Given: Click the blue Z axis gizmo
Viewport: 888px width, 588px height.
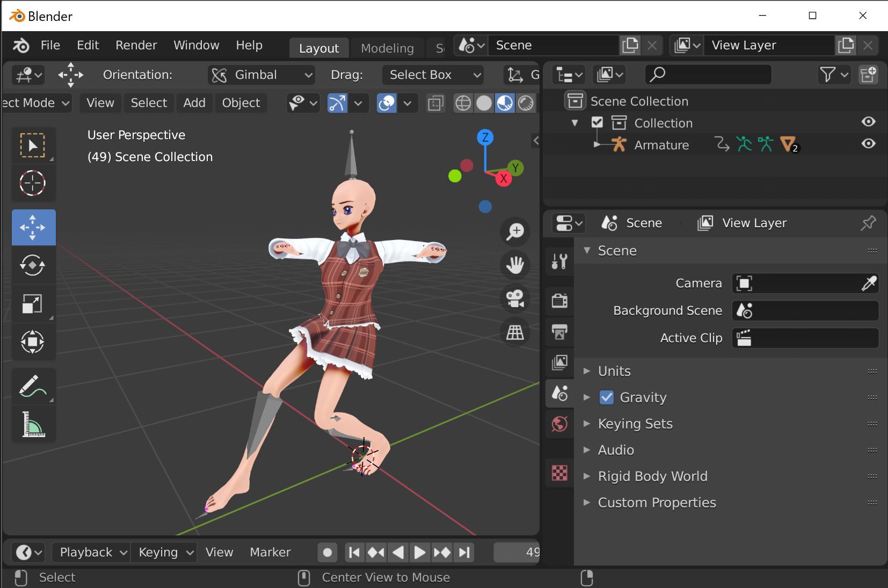Looking at the screenshot, I should [485, 137].
